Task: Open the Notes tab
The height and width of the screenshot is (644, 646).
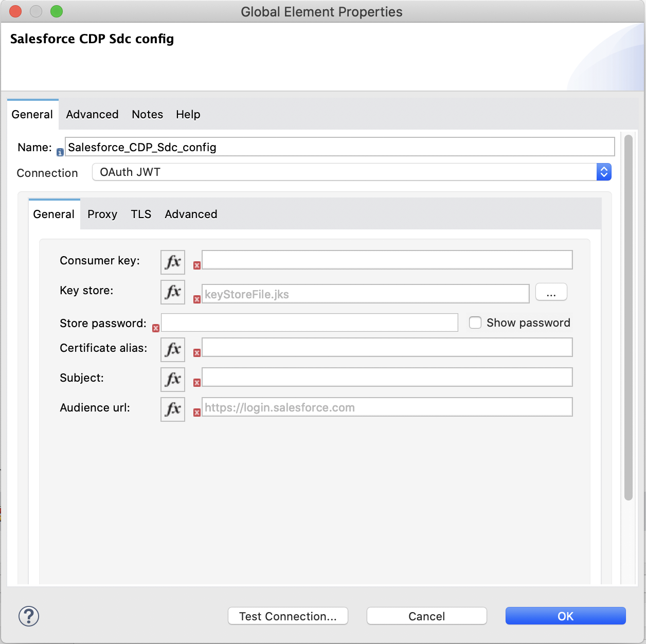Action: tap(147, 114)
